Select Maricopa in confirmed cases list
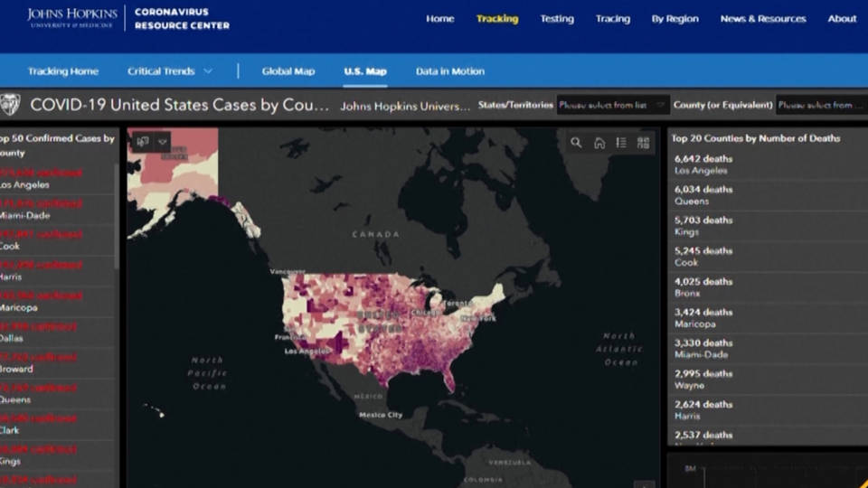The height and width of the screenshot is (488, 868). click(x=57, y=302)
